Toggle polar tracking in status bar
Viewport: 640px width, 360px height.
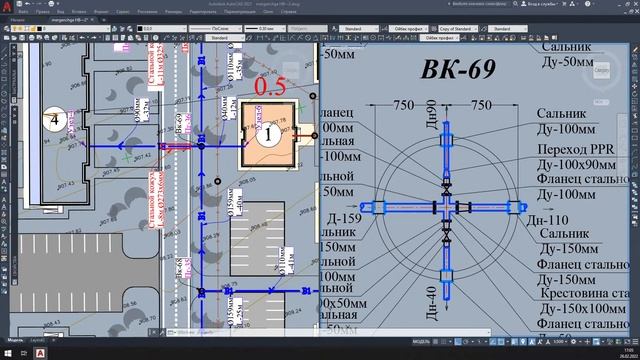(x=466, y=342)
